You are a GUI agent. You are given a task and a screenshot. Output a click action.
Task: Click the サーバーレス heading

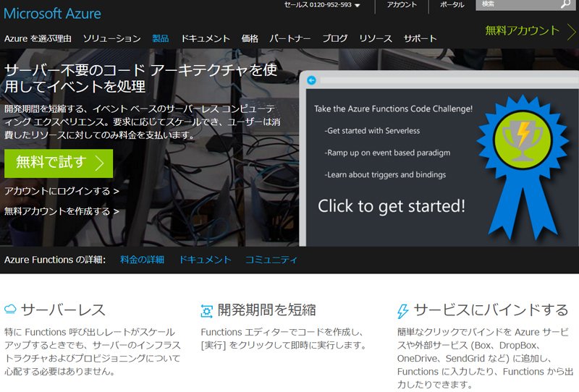[x=64, y=310]
